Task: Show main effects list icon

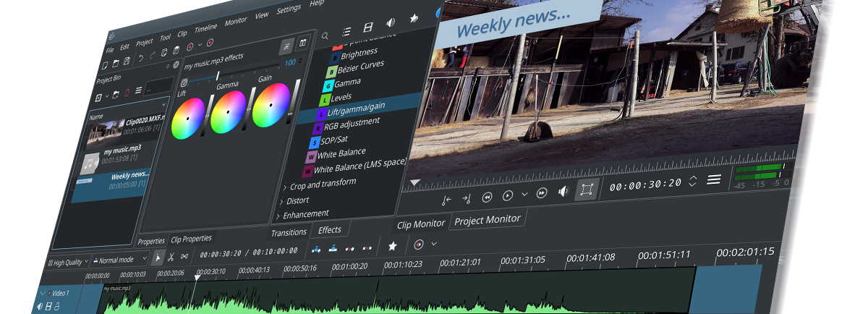Action: pyautogui.click(x=346, y=31)
